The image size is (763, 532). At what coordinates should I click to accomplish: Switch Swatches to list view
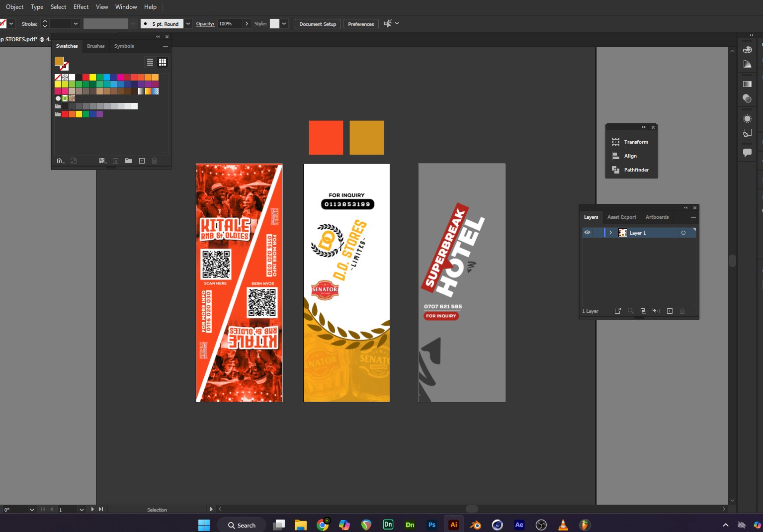point(150,62)
